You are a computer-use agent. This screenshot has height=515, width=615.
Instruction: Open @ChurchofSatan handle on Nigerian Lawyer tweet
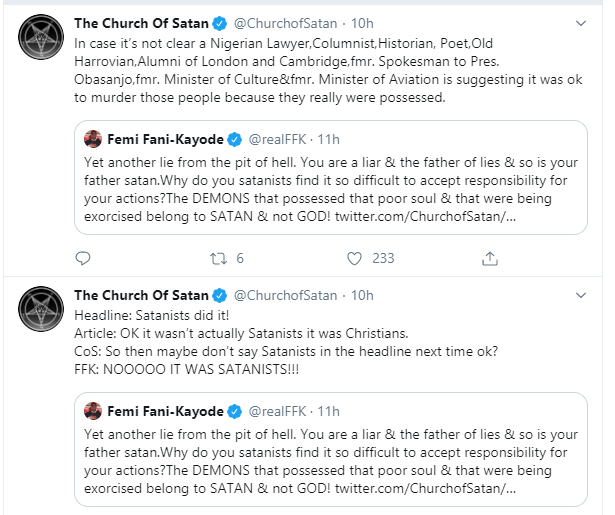(285, 21)
